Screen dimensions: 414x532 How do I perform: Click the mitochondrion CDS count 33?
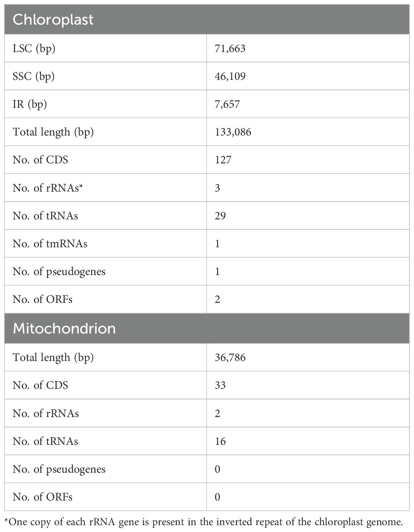(x=220, y=385)
